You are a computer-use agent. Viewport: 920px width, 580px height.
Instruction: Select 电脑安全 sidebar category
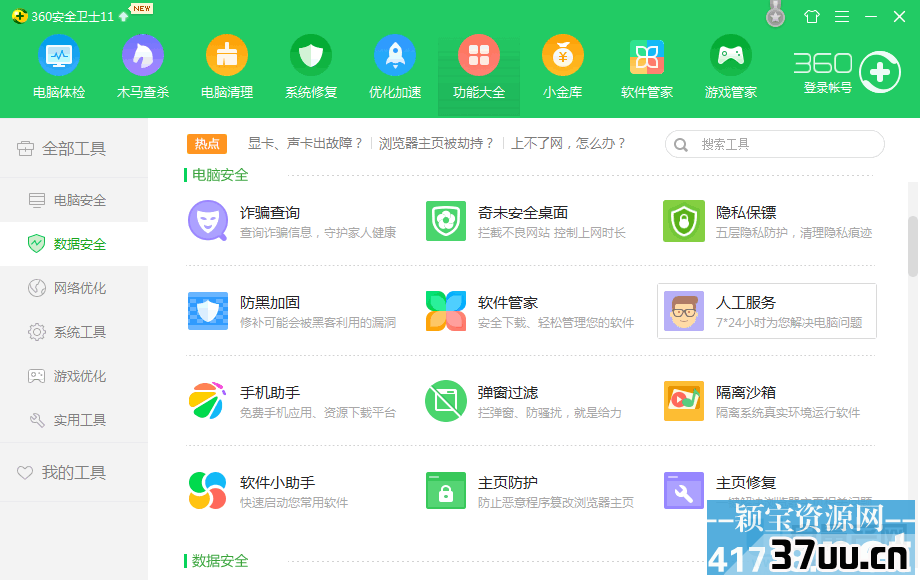tap(74, 200)
